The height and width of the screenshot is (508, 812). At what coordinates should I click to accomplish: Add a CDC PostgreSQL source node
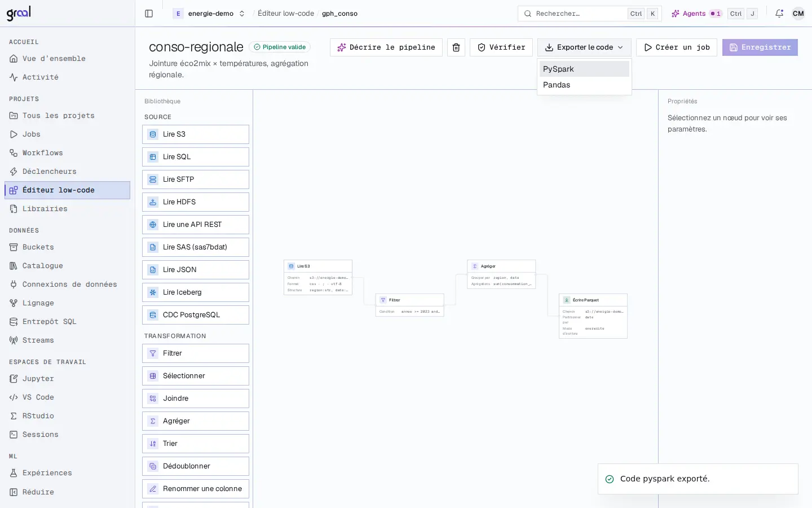point(196,315)
